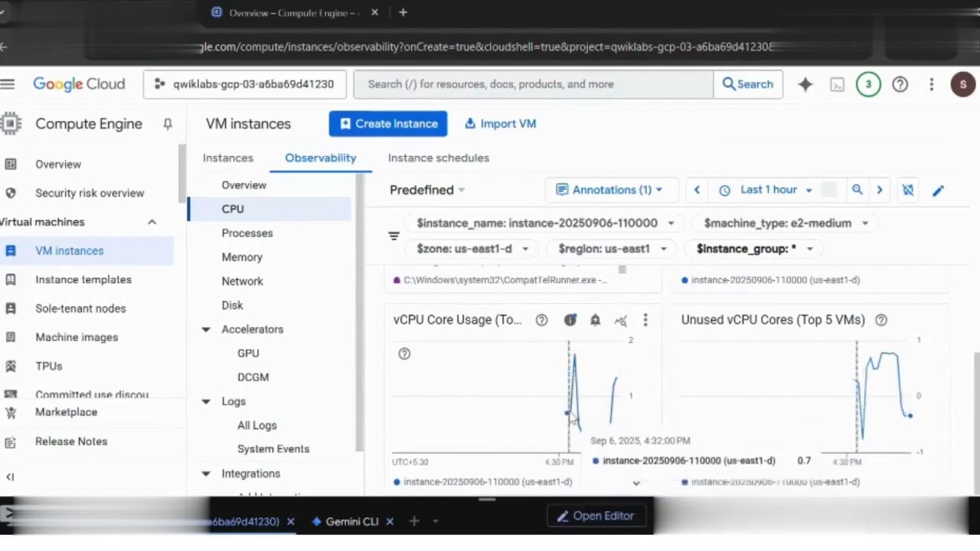Open the project selector qwiklabs-gcp-03
980x551 pixels.
click(x=245, y=84)
